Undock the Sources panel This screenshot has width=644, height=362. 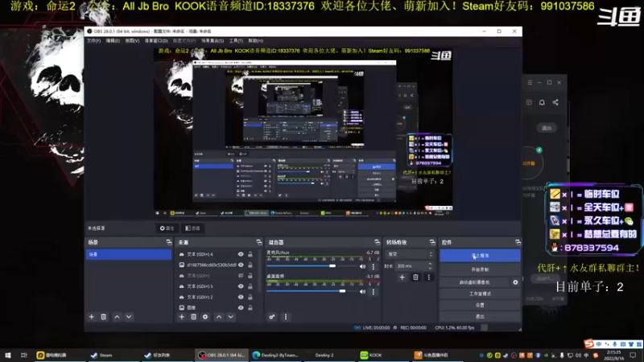[258, 243]
